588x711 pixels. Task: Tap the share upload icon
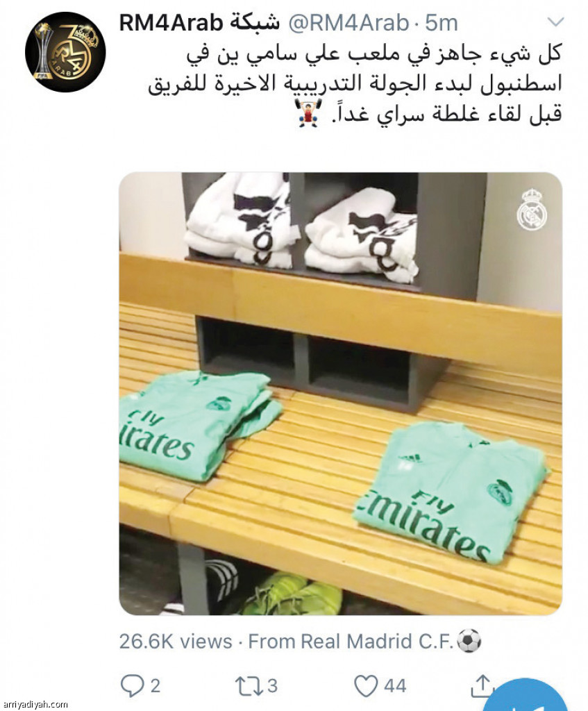click(482, 685)
